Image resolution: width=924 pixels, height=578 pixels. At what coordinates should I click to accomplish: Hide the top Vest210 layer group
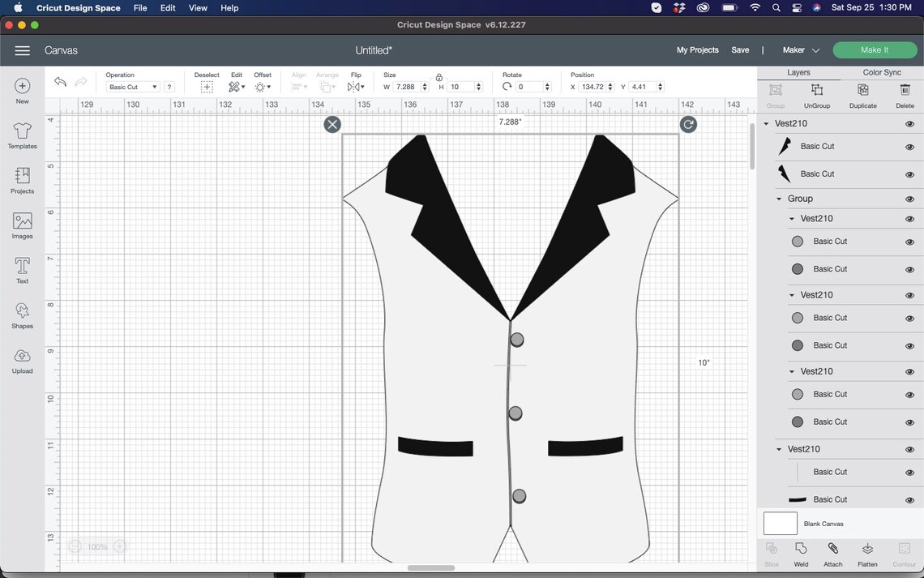909,123
